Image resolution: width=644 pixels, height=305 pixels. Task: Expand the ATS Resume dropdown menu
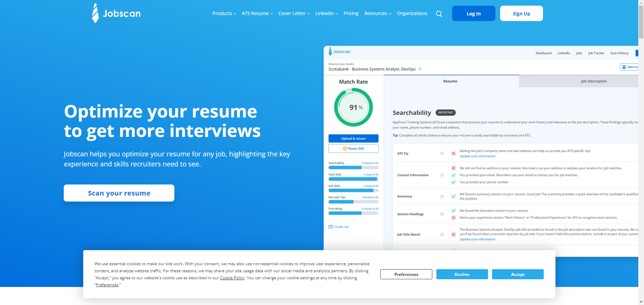(x=257, y=13)
